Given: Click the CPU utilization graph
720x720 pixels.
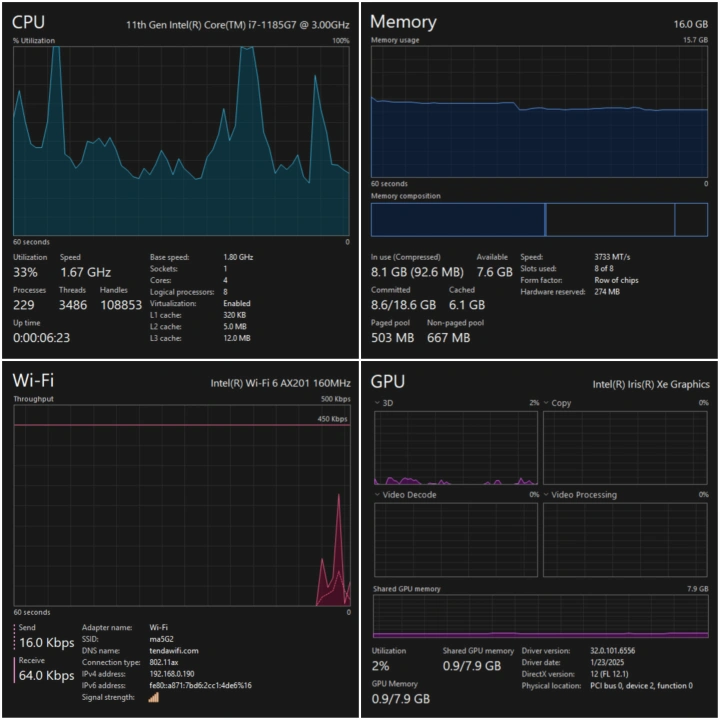Looking at the screenshot, I should tap(181, 140).
